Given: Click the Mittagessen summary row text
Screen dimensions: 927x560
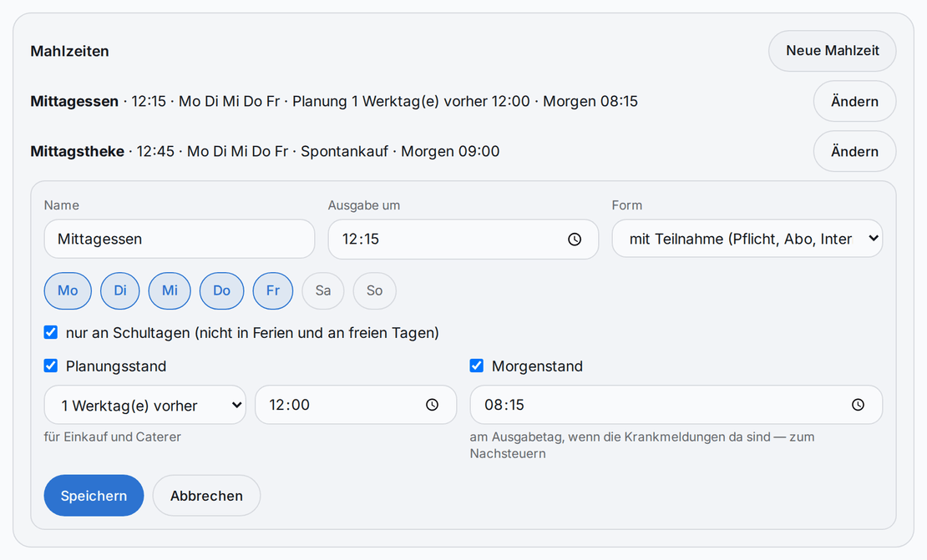Looking at the screenshot, I should pos(334,102).
